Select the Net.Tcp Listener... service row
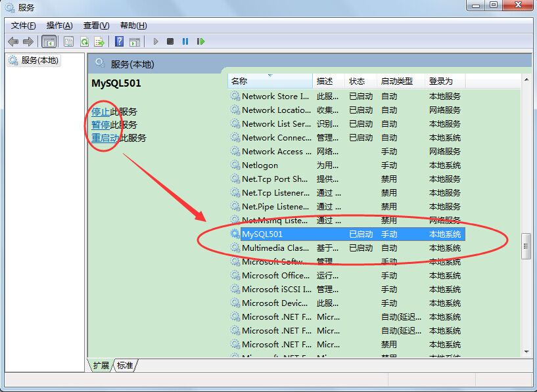 [x=348, y=193]
